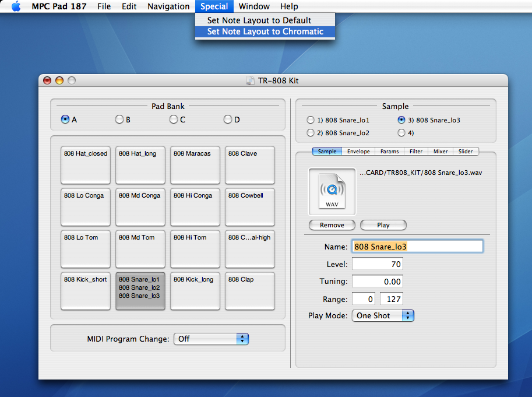
Task: Choose sample 1) 808 Snare_lo1
Action: (x=311, y=120)
